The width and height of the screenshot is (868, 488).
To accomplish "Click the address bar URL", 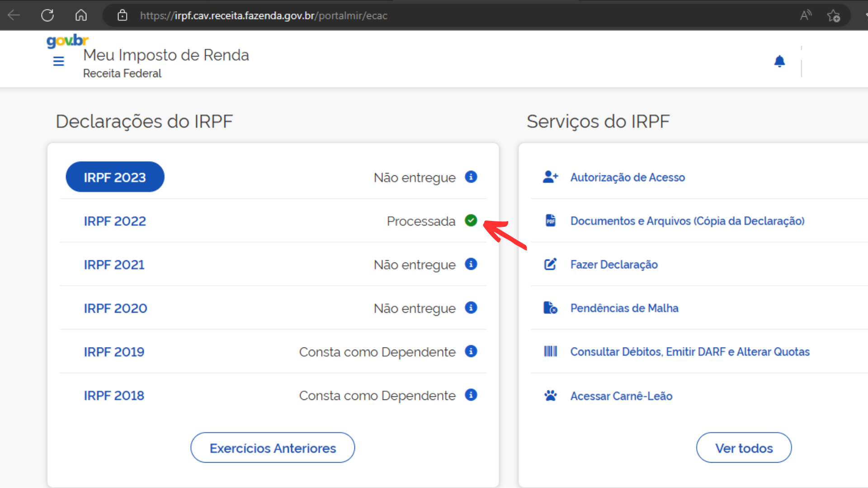I will (264, 15).
